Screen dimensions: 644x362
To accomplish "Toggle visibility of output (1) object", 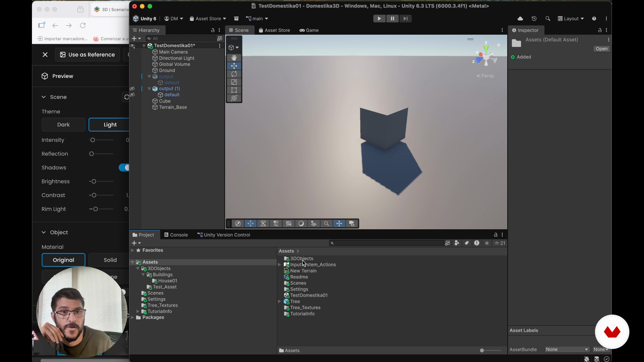I will [132, 89].
